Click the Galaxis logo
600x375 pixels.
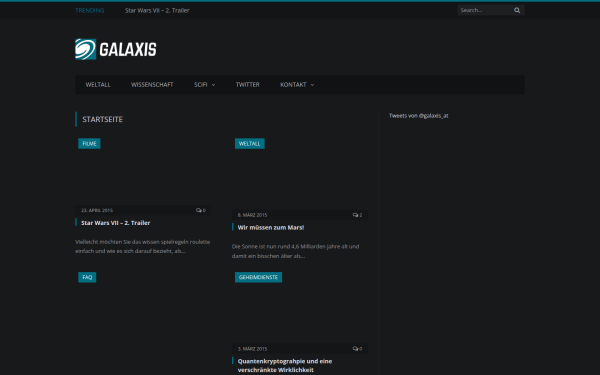[116, 49]
